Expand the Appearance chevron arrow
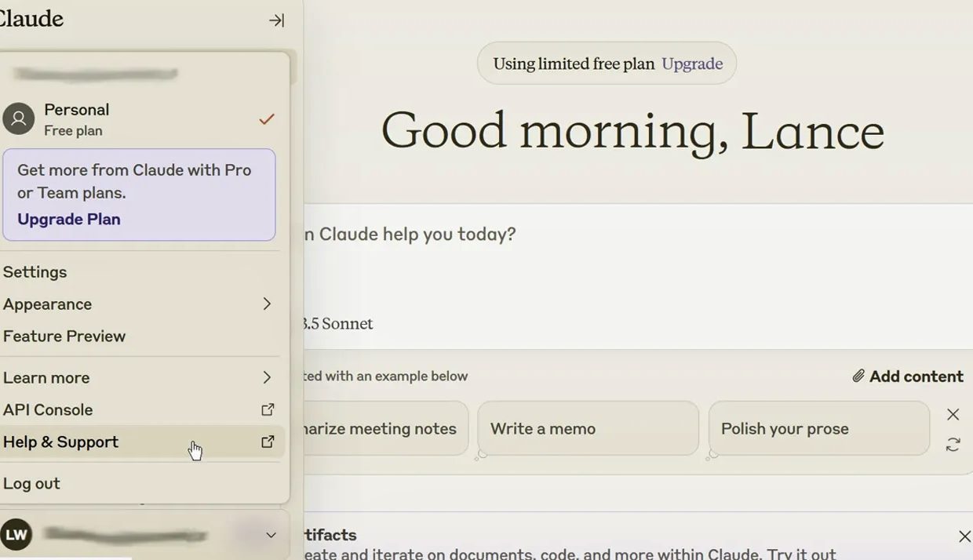 (267, 304)
